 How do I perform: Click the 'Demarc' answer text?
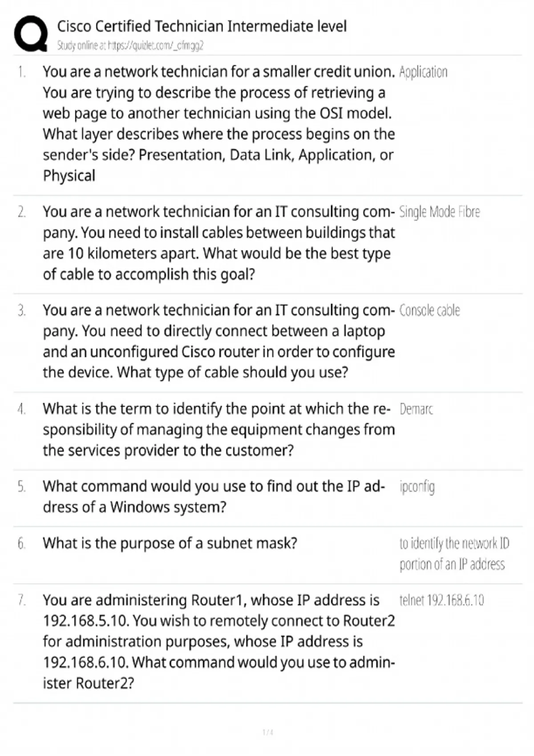(416, 409)
